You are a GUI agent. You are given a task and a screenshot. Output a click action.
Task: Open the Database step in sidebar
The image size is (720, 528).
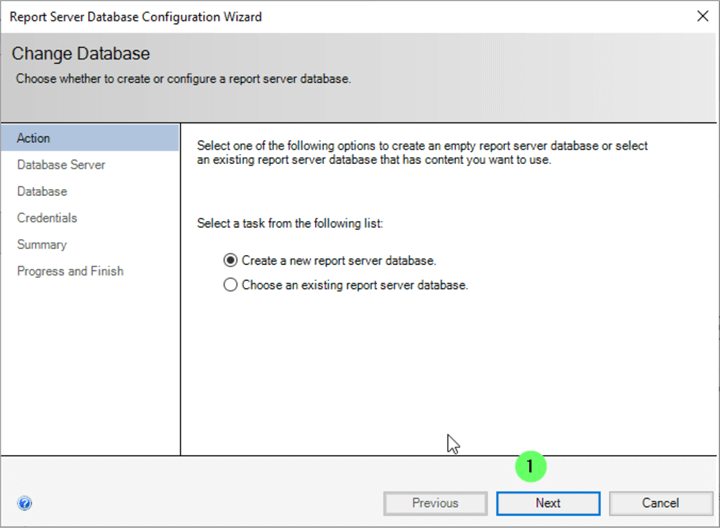click(x=42, y=191)
